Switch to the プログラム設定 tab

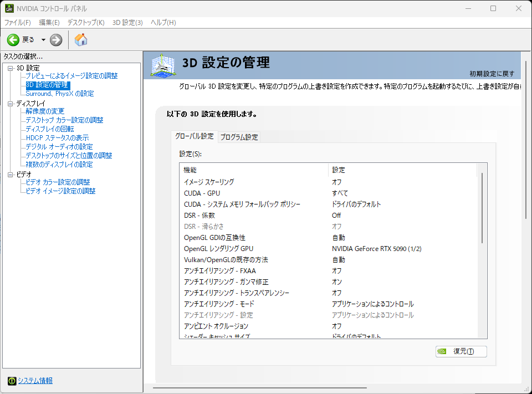239,137
